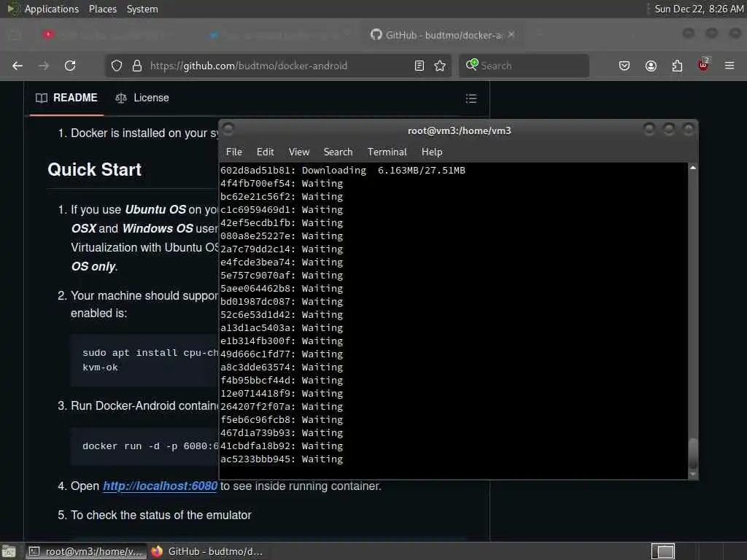Toggle reader view icon in address bar
The image size is (747, 560).
click(x=419, y=66)
